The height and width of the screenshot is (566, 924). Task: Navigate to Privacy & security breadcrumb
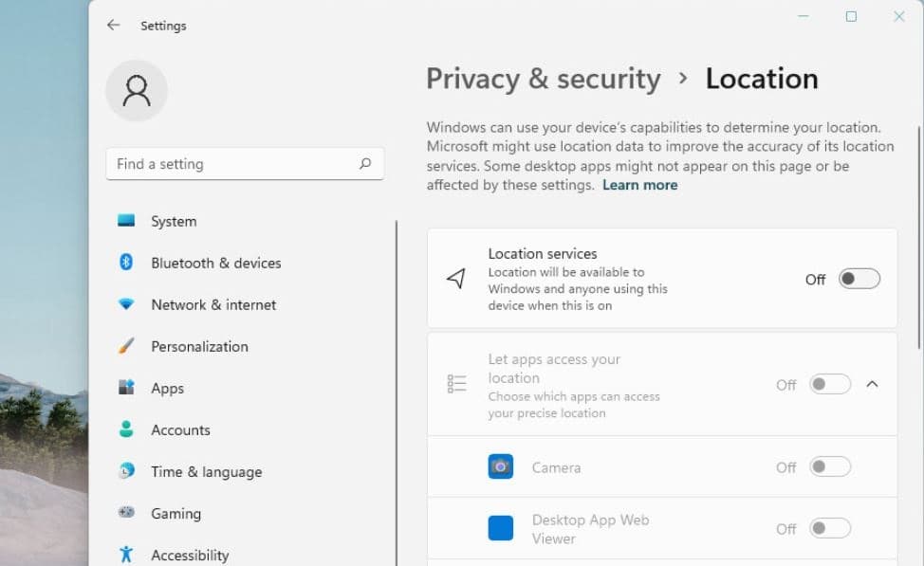[543, 79]
